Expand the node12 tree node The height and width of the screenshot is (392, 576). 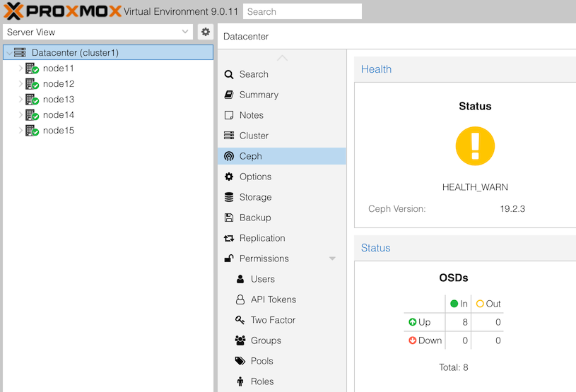pos(20,84)
